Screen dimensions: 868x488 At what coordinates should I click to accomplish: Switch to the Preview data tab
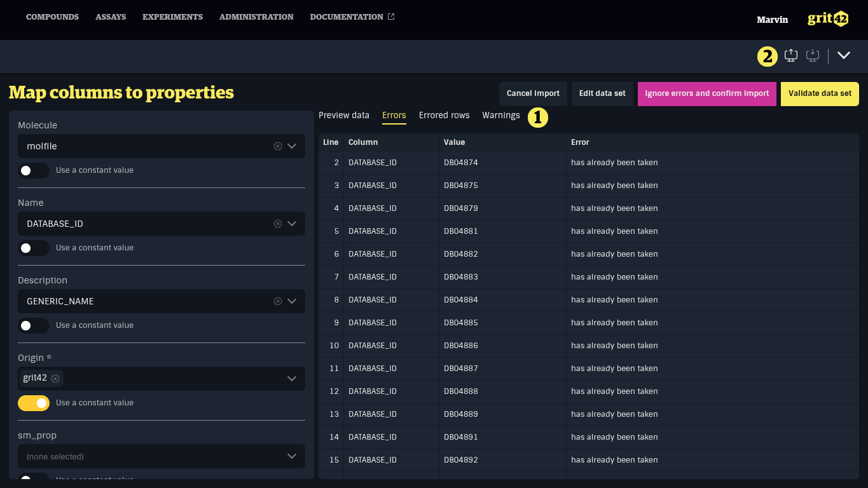coord(344,115)
